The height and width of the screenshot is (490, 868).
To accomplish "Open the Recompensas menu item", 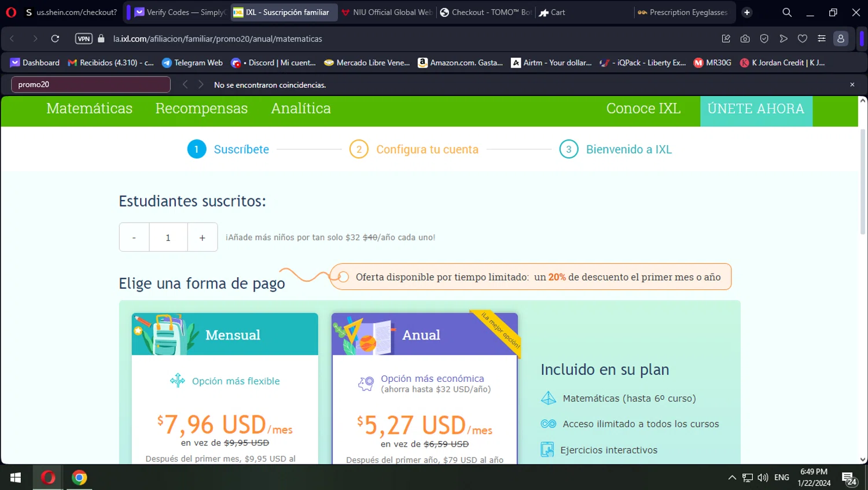I will (201, 109).
